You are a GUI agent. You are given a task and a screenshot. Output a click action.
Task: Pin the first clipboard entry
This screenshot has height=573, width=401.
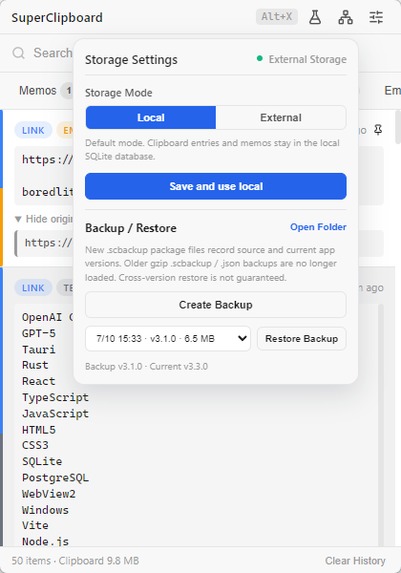click(x=378, y=130)
